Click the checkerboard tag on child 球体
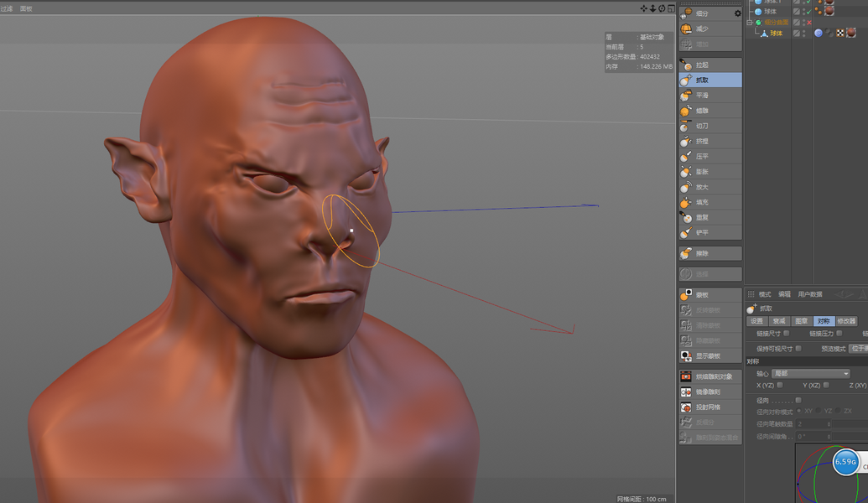This screenshot has height=503, width=868. [x=840, y=34]
